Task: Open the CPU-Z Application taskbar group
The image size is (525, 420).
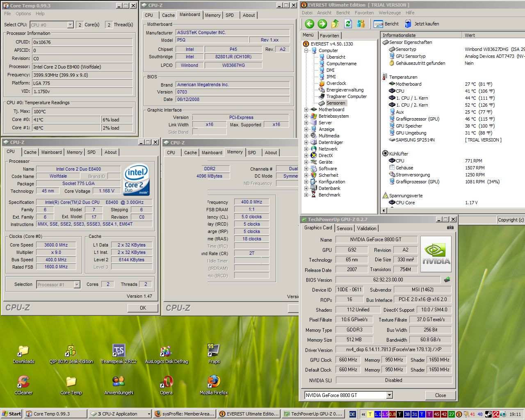Action: coord(120,414)
